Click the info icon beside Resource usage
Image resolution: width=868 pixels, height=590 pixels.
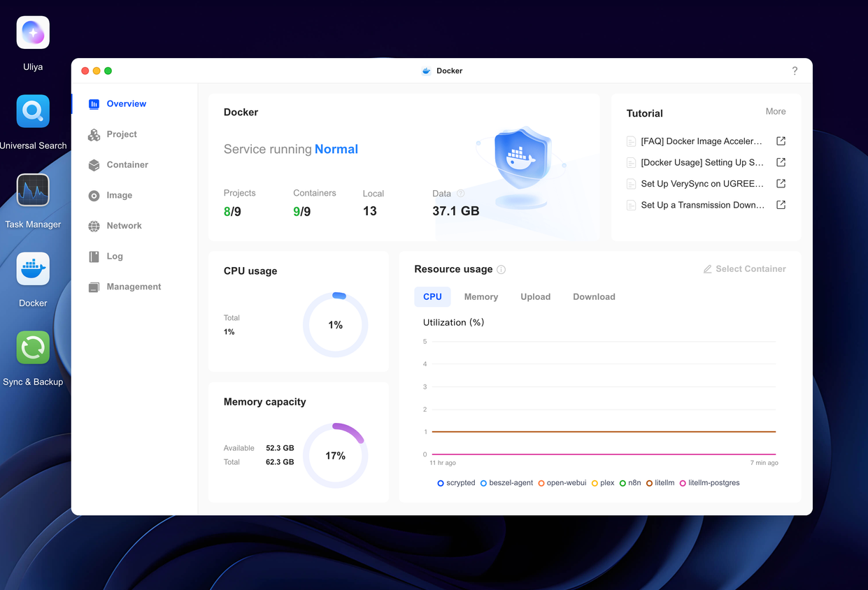[x=501, y=269]
